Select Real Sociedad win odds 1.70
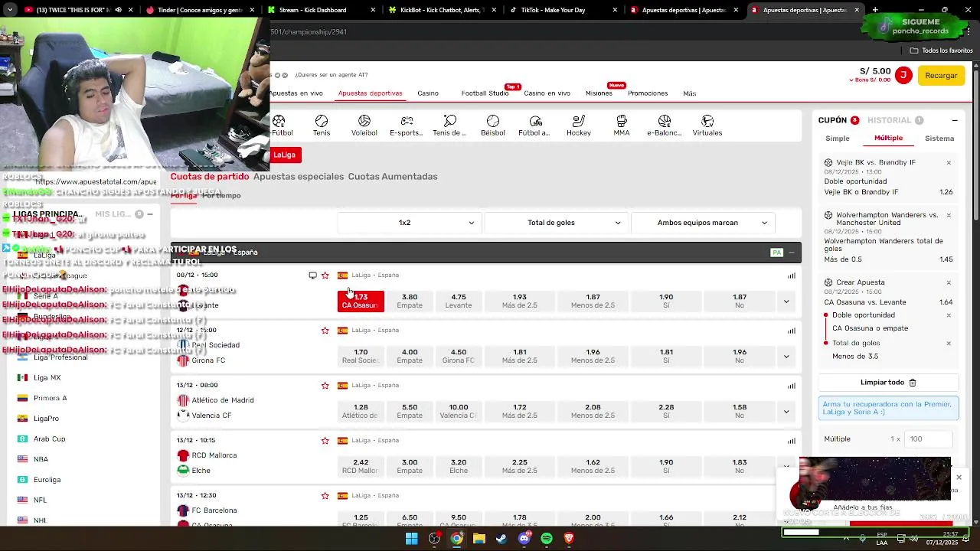This screenshot has height=551, width=980. (361, 356)
